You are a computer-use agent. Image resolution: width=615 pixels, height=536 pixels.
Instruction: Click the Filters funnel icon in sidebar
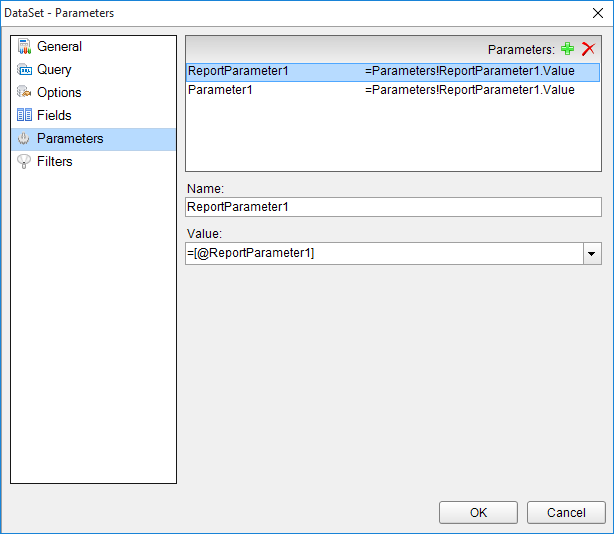click(25, 162)
